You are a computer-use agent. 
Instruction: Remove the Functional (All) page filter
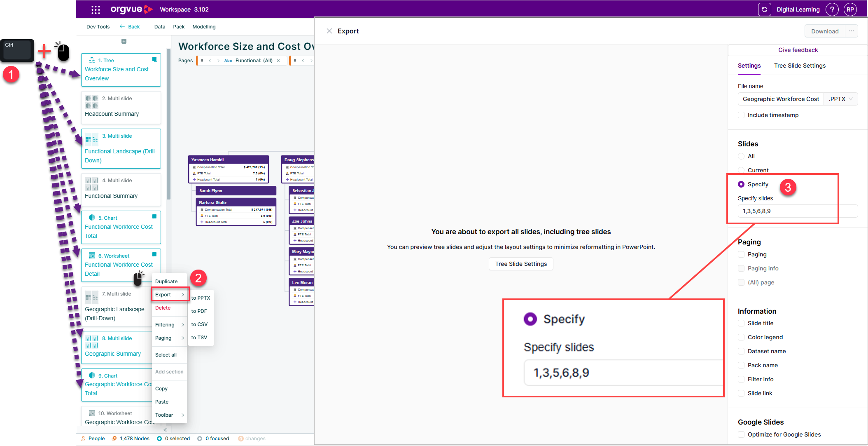point(278,61)
